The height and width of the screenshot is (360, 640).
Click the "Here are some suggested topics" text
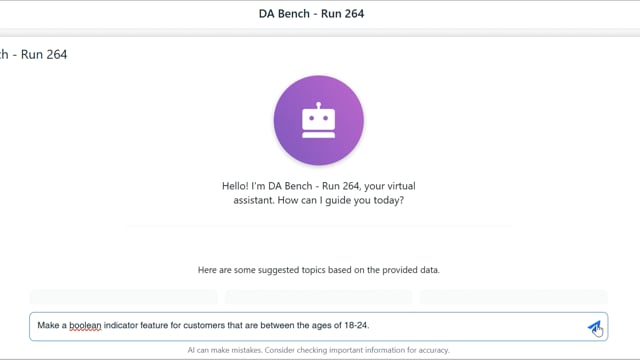click(318, 270)
